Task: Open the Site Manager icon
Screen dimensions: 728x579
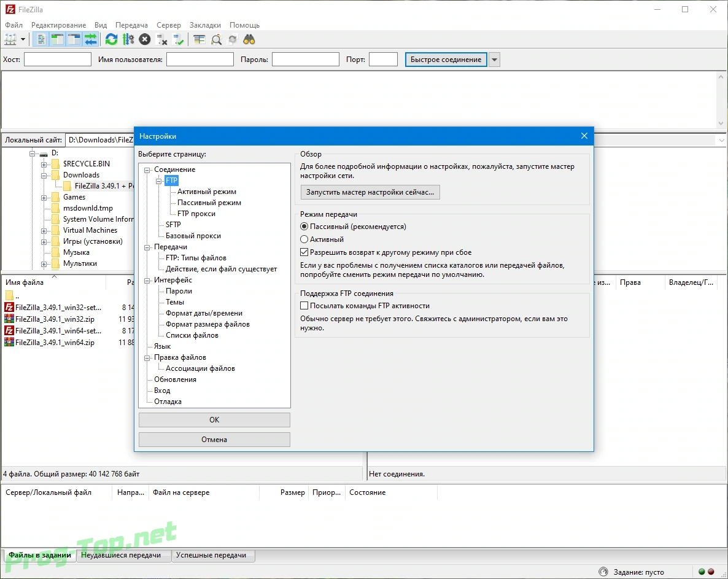Action: click(x=10, y=40)
